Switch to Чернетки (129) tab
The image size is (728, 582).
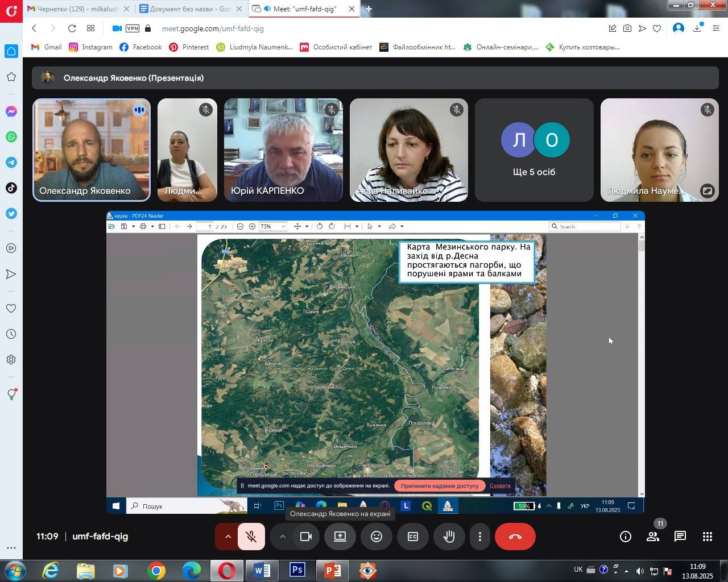tap(78, 9)
